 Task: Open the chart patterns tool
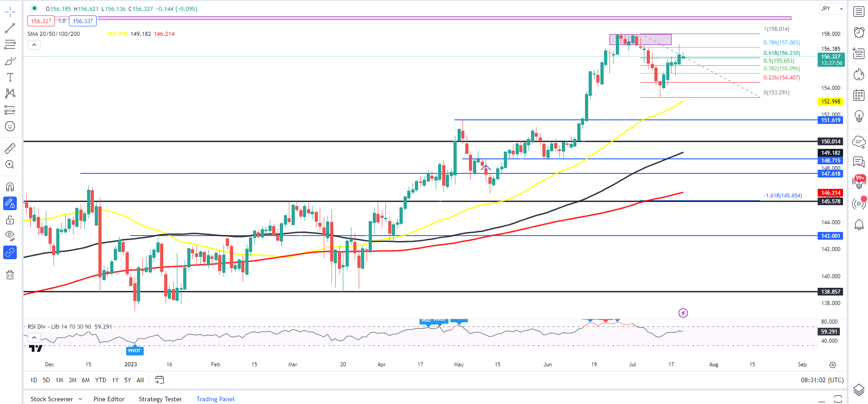click(x=10, y=94)
